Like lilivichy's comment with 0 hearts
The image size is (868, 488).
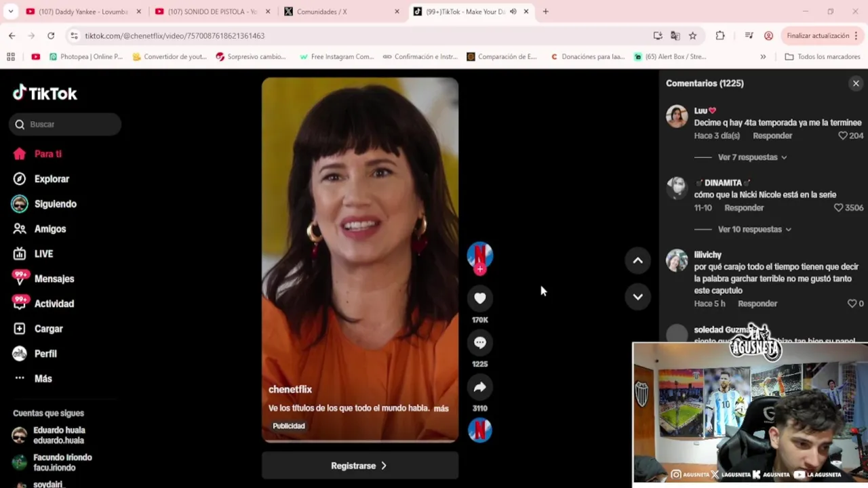pyautogui.click(x=852, y=304)
